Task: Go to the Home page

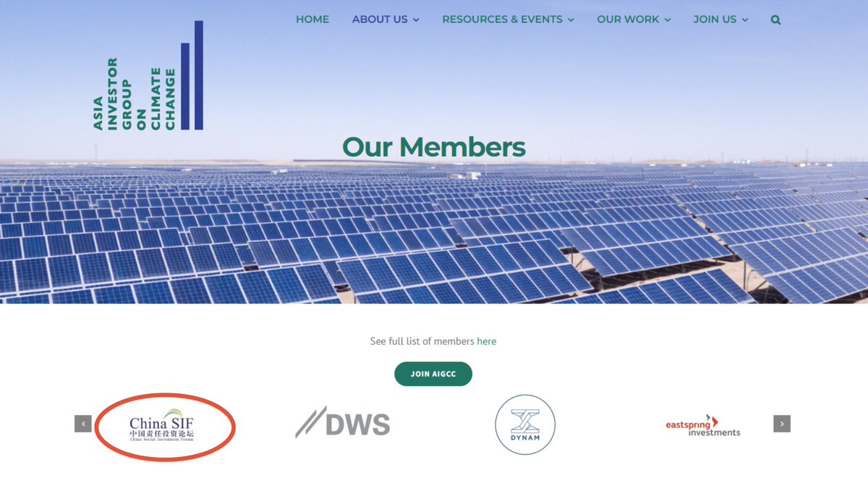Action: (312, 20)
